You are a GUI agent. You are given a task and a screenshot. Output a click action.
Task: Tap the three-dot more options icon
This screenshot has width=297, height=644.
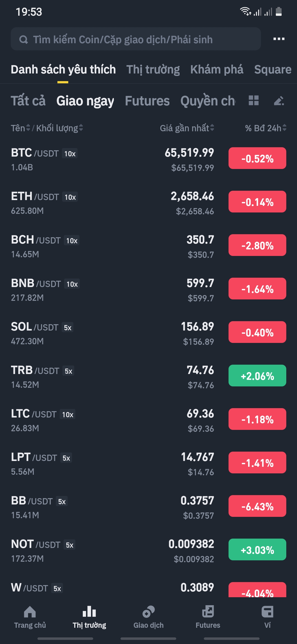point(279,39)
